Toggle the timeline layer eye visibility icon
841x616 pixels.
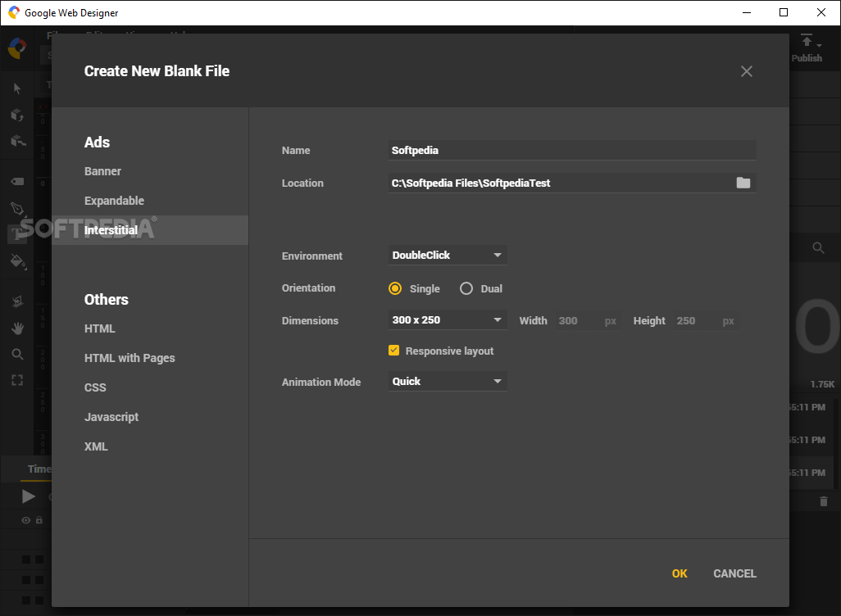(x=25, y=520)
